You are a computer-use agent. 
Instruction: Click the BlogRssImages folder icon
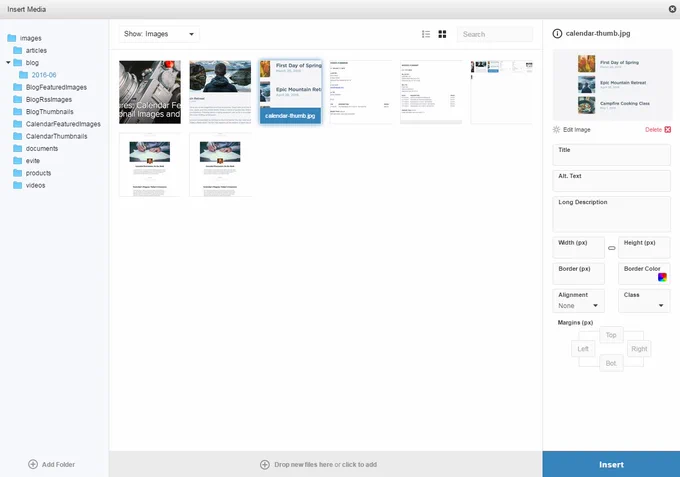pyautogui.click(x=18, y=99)
